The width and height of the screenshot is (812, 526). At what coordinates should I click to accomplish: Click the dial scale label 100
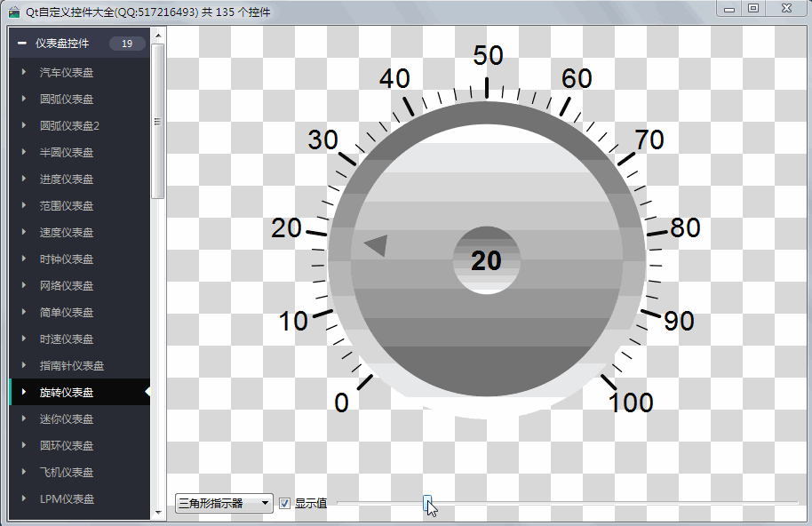(631, 402)
